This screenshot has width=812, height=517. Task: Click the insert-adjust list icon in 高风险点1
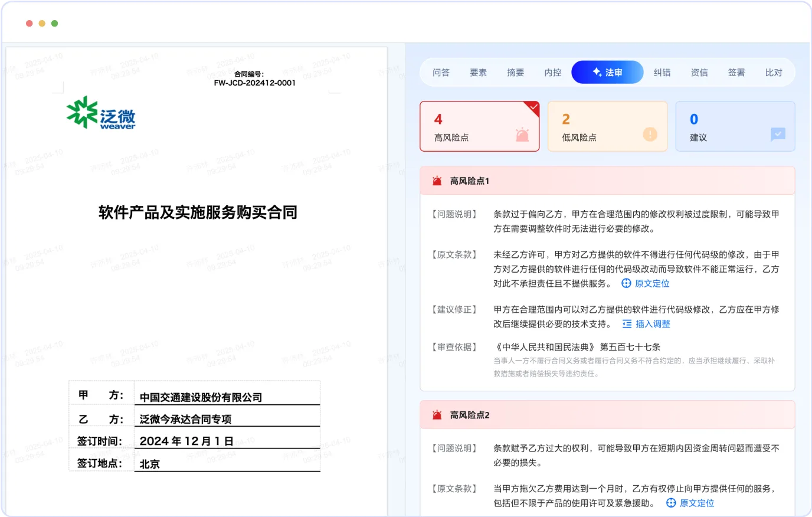(x=627, y=324)
